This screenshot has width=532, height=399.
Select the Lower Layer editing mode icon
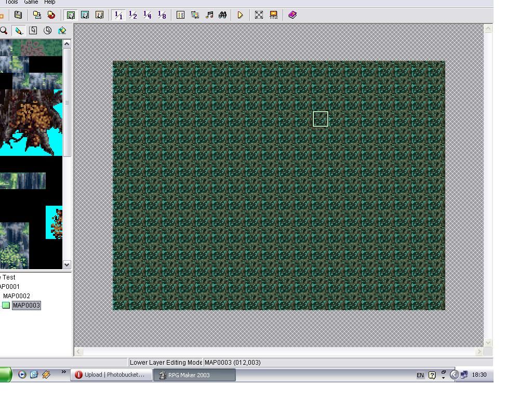pyautogui.click(x=71, y=15)
